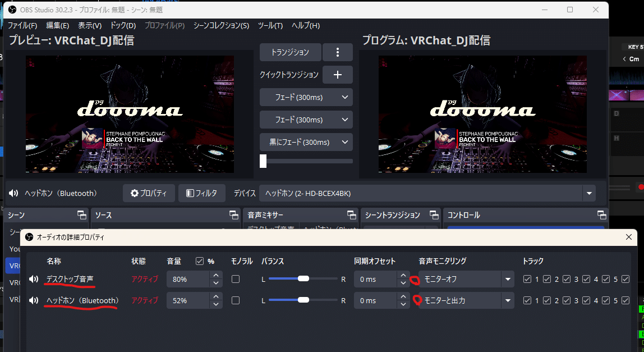Open the ツール(T) menu
The width and height of the screenshot is (644, 352).
point(270,25)
